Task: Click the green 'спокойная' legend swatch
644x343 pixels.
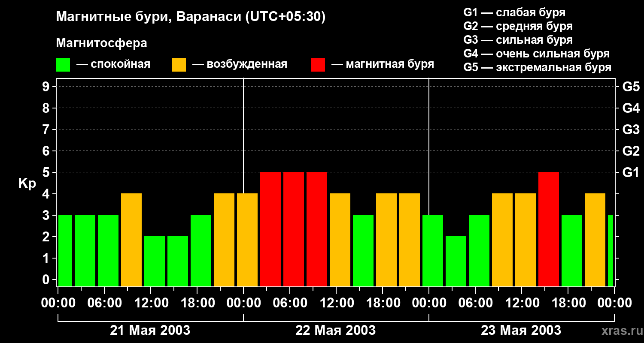Action: 63,64
